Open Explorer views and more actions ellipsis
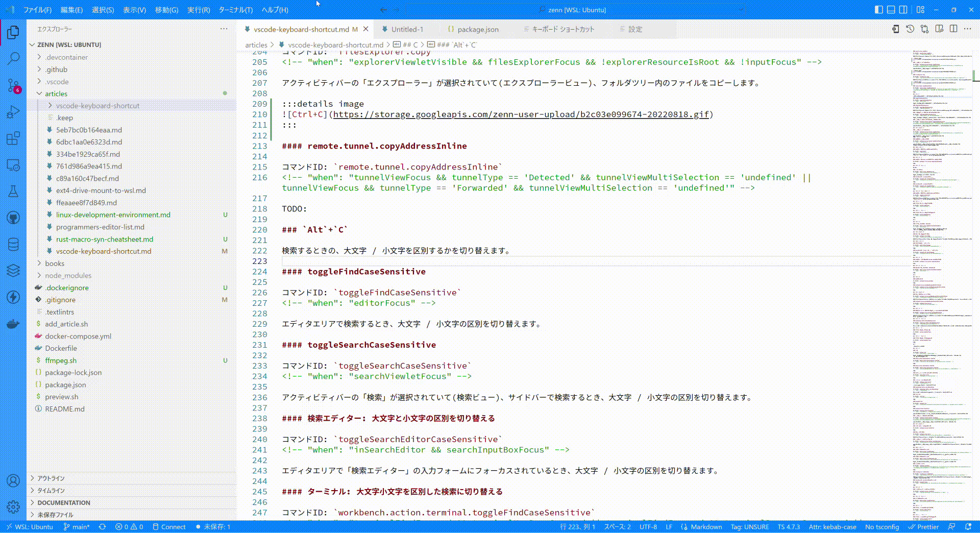 click(224, 29)
